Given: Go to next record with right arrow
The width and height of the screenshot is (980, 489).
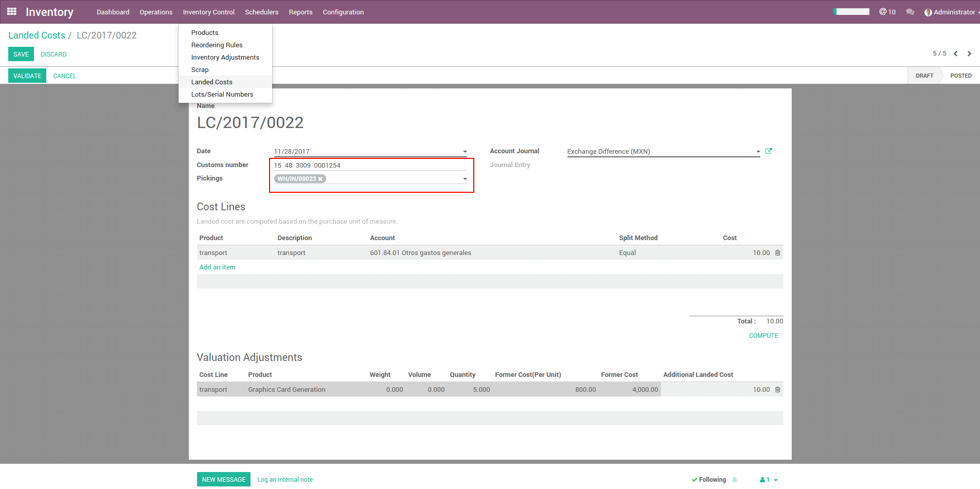Looking at the screenshot, I should point(969,54).
